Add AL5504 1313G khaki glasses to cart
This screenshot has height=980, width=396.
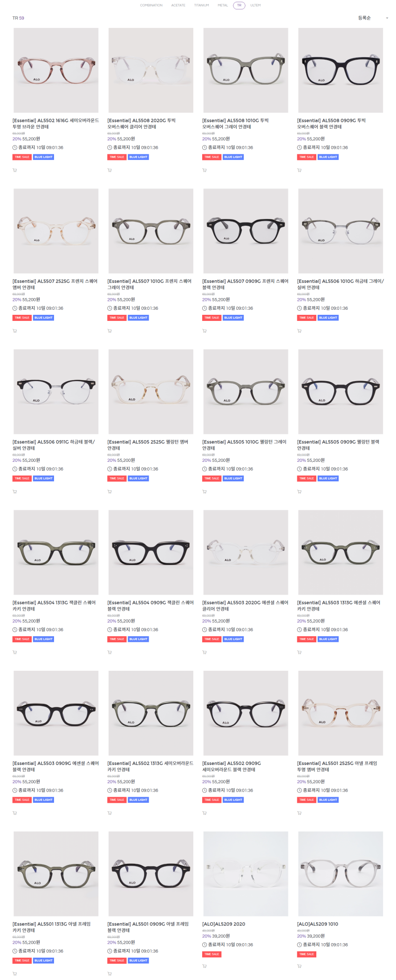click(14, 653)
